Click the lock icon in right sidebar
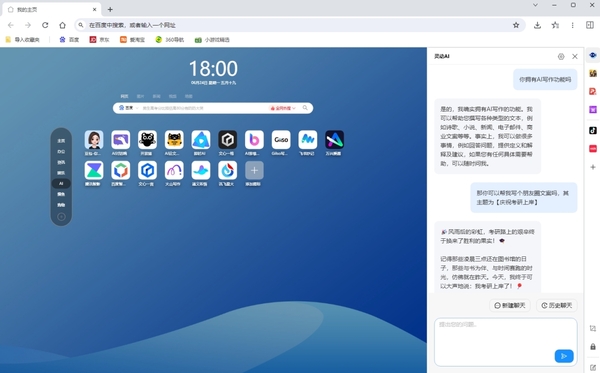 [x=593, y=347]
